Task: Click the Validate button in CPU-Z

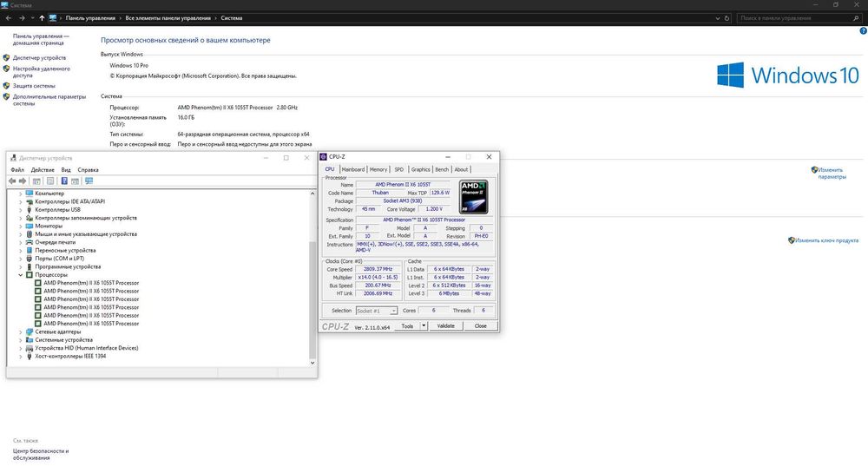Action: pyautogui.click(x=445, y=326)
